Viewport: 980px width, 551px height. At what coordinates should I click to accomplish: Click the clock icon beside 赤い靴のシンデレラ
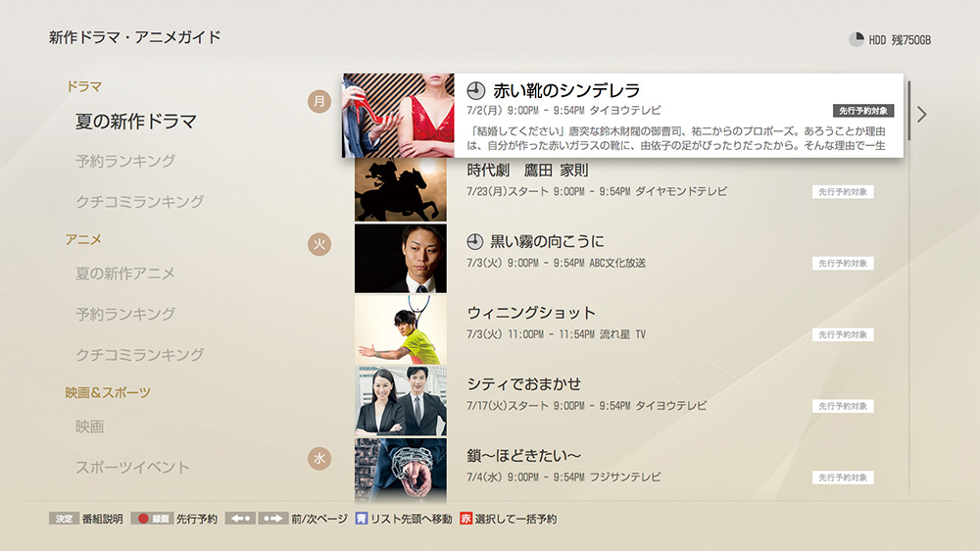click(x=476, y=90)
